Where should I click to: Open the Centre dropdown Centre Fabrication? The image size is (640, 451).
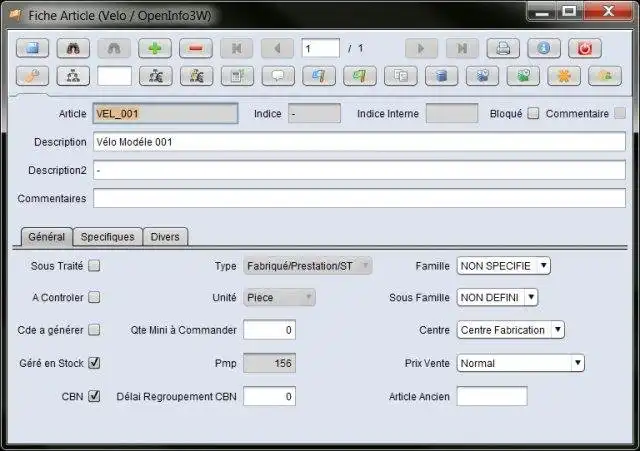(511, 330)
